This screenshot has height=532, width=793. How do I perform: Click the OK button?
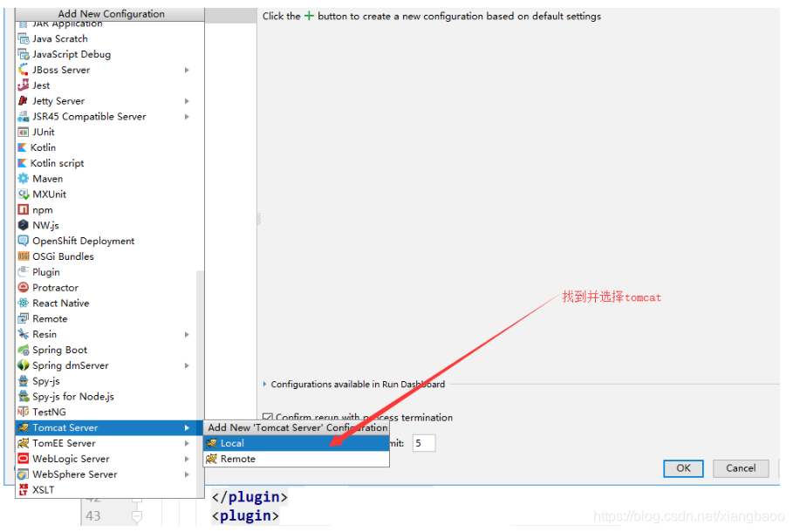click(x=683, y=468)
